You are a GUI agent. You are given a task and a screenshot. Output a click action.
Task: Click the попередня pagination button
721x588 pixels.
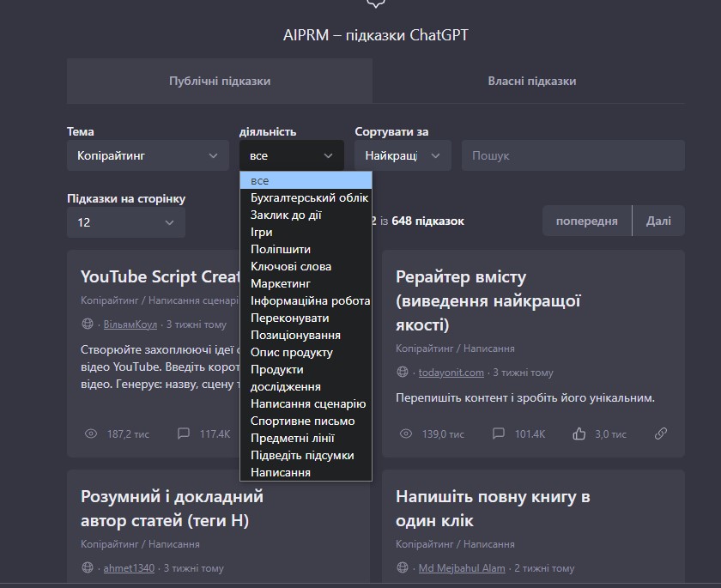click(x=587, y=221)
